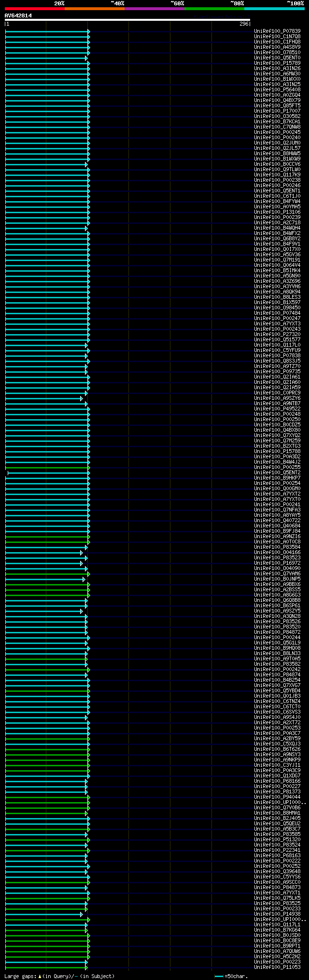Open hit UniRef100_B9FJ84
This screenshot has height=980, width=309.
point(277,531)
